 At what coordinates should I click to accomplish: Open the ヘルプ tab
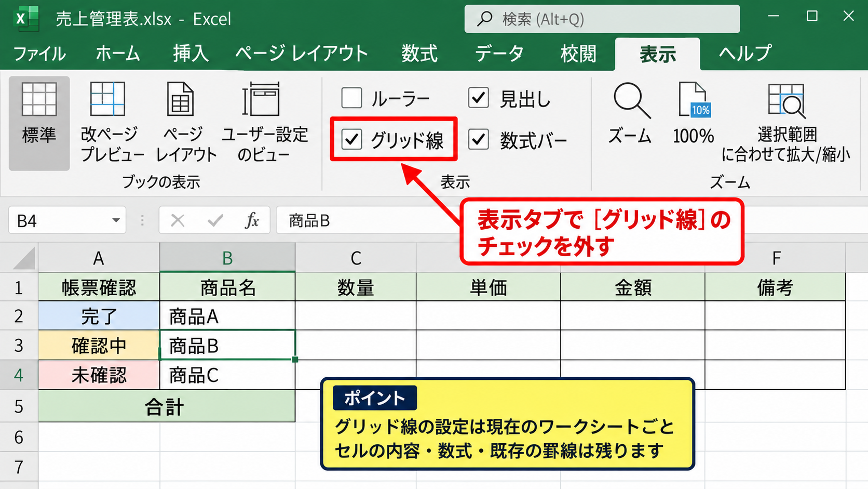pos(745,54)
